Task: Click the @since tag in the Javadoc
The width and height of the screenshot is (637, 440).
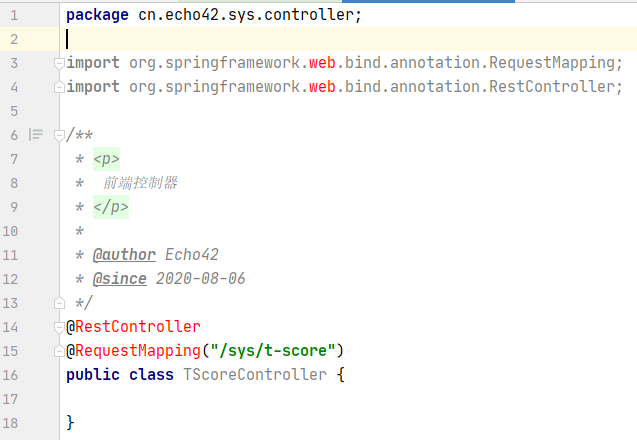Action: pyautogui.click(x=118, y=279)
